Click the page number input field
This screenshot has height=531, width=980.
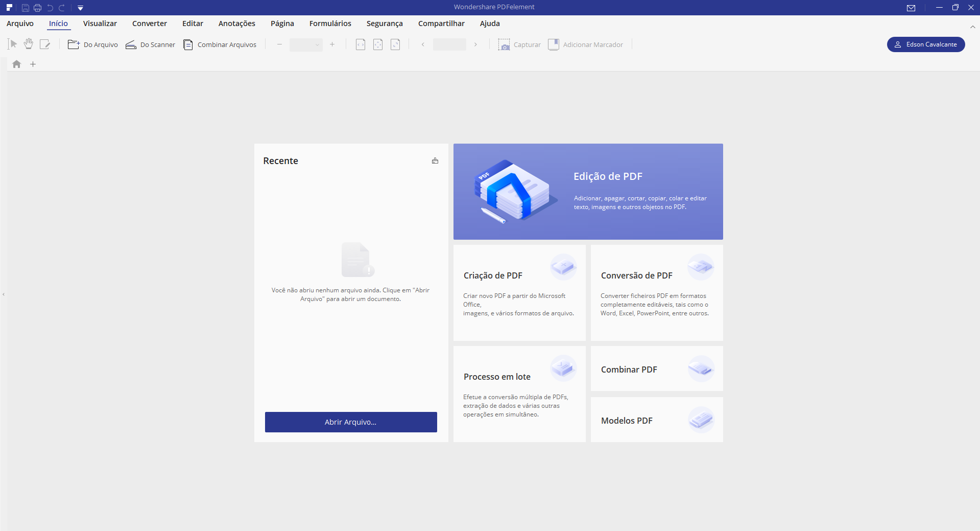[449, 44]
